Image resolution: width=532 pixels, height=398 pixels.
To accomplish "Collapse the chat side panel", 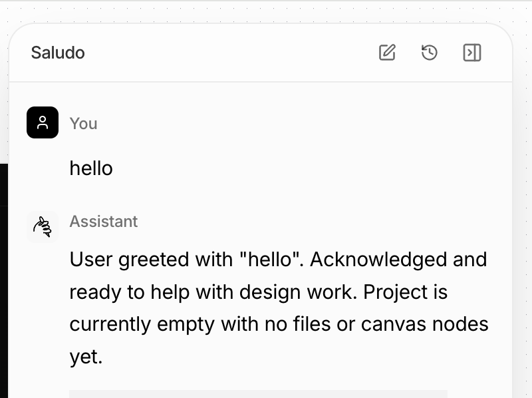I will coord(472,53).
